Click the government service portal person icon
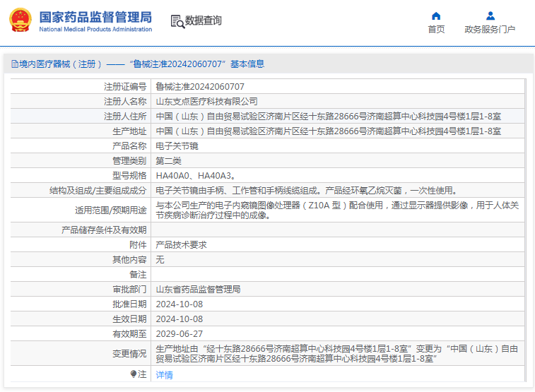 point(490,16)
